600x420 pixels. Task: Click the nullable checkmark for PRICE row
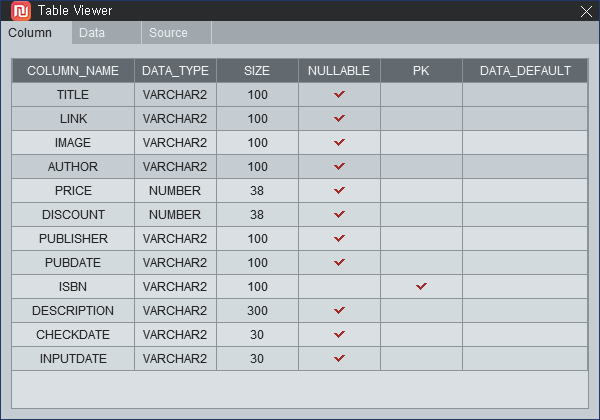point(339,190)
